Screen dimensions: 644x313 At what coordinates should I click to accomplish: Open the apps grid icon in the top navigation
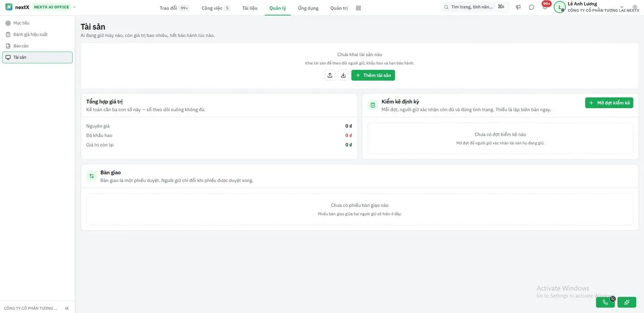tap(358, 8)
